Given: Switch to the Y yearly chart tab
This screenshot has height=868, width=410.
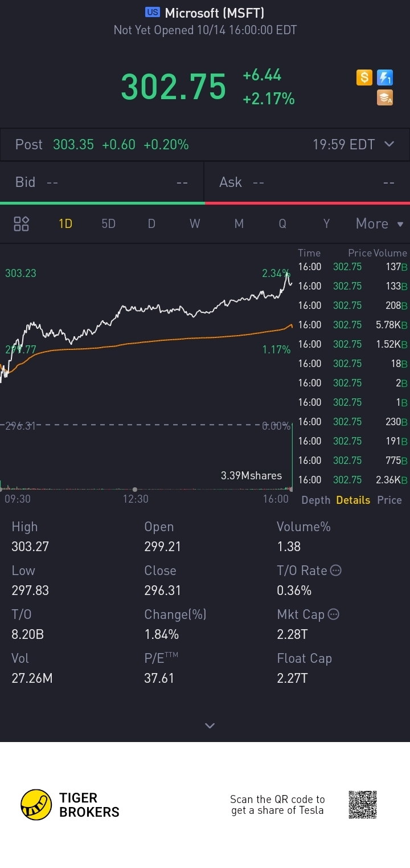Looking at the screenshot, I should click(x=326, y=223).
